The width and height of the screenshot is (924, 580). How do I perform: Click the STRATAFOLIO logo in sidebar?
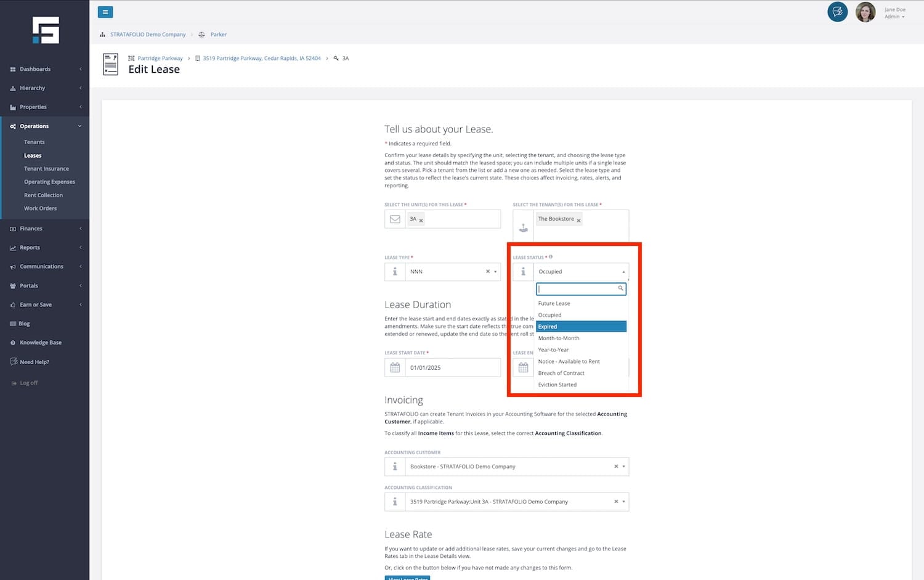pyautogui.click(x=46, y=30)
